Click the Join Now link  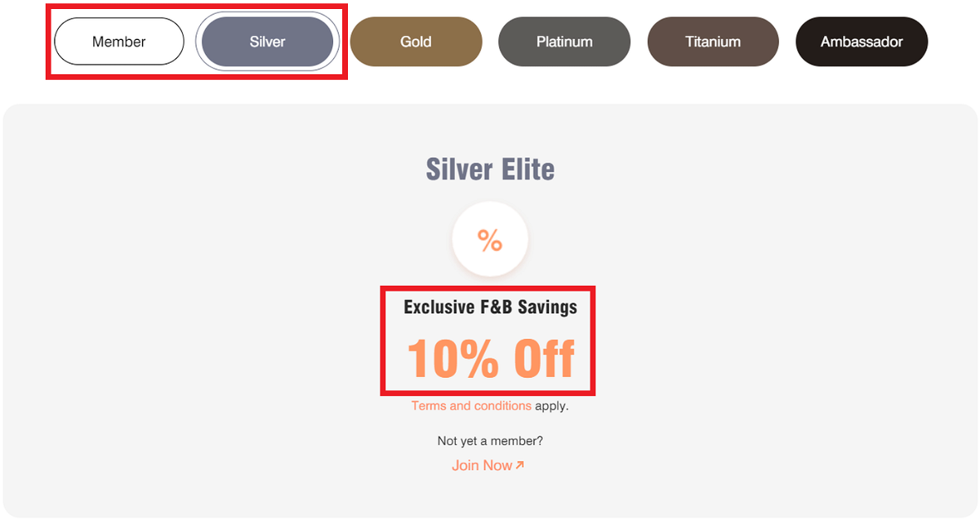pyautogui.click(x=482, y=465)
